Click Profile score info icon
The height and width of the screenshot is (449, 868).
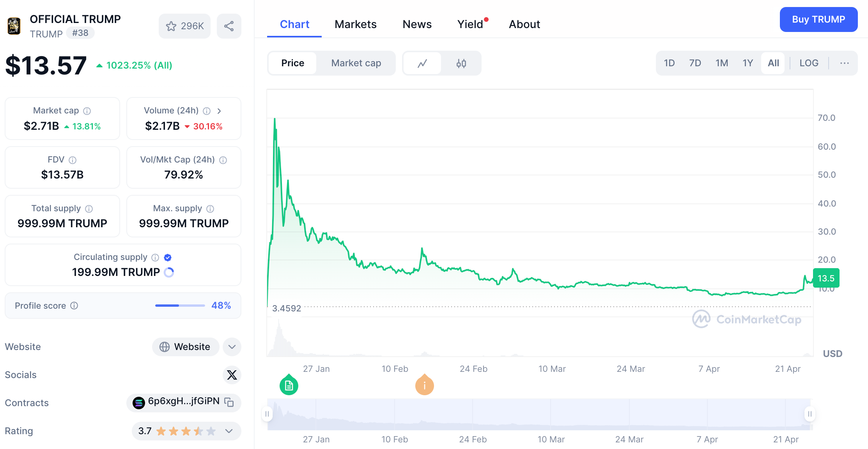pos(74,306)
